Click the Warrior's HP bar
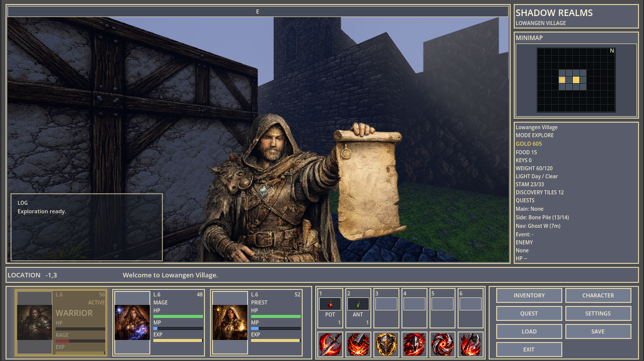 pyautogui.click(x=80, y=329)
